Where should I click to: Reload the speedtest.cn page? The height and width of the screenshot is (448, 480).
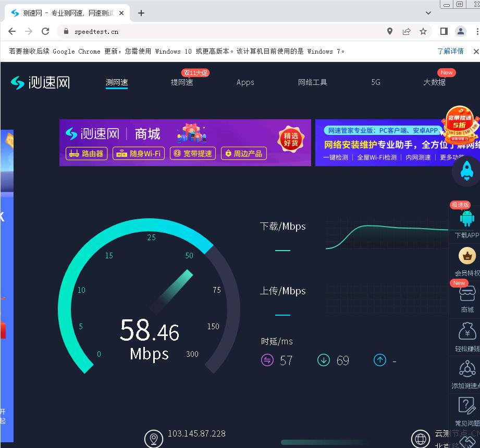click(45, 31)
